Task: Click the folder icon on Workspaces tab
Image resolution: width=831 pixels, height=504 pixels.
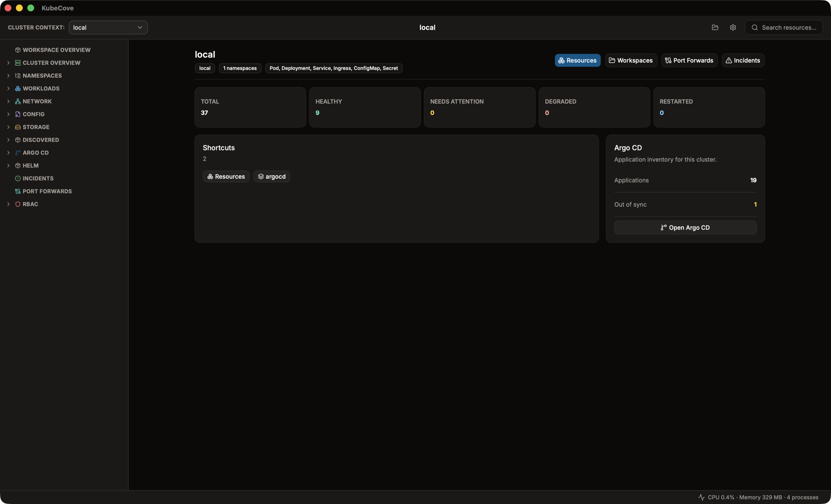Action: [612, 60]
